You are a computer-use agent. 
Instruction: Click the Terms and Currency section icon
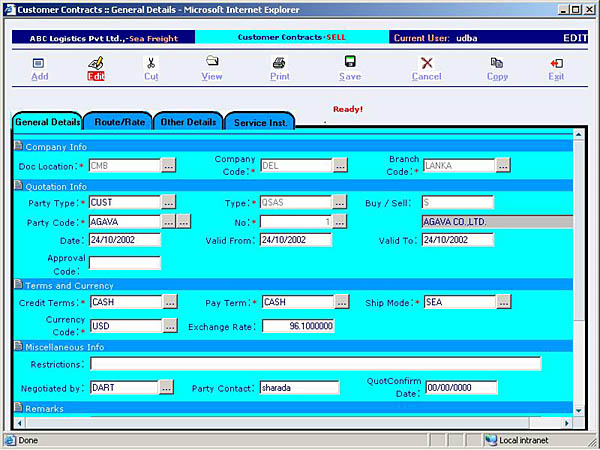[x=18, y=284]
